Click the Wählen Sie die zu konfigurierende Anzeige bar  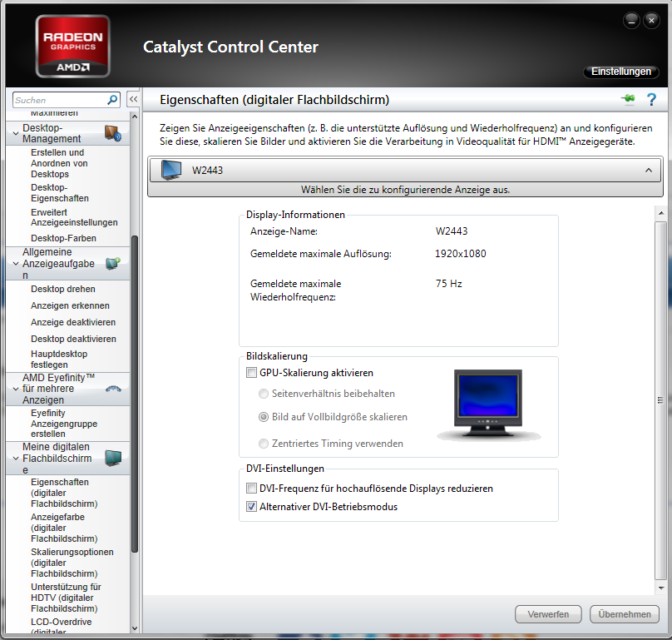[x=405, y=190]
